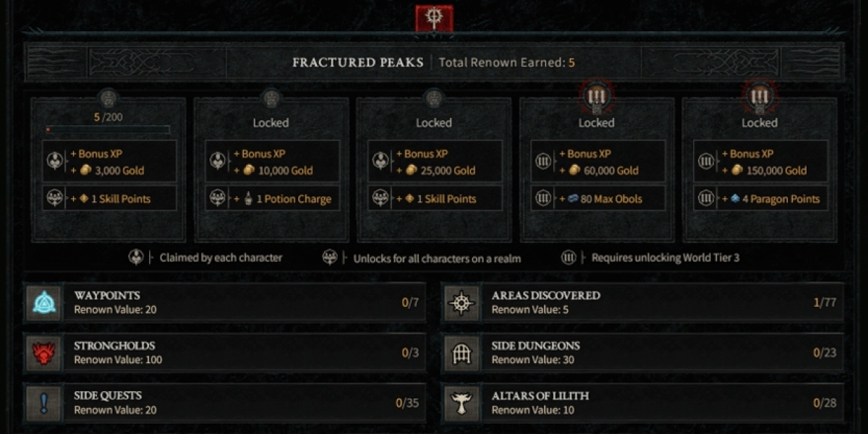
Task: Click the Waypoints icon
Action: click(x=44, y=302)
